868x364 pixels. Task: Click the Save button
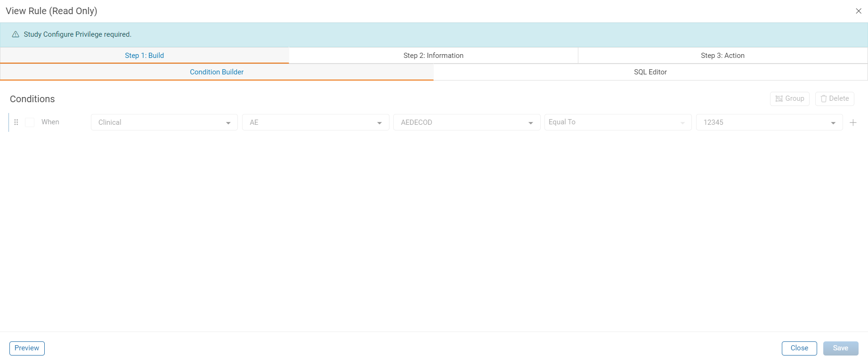point(841,348)
